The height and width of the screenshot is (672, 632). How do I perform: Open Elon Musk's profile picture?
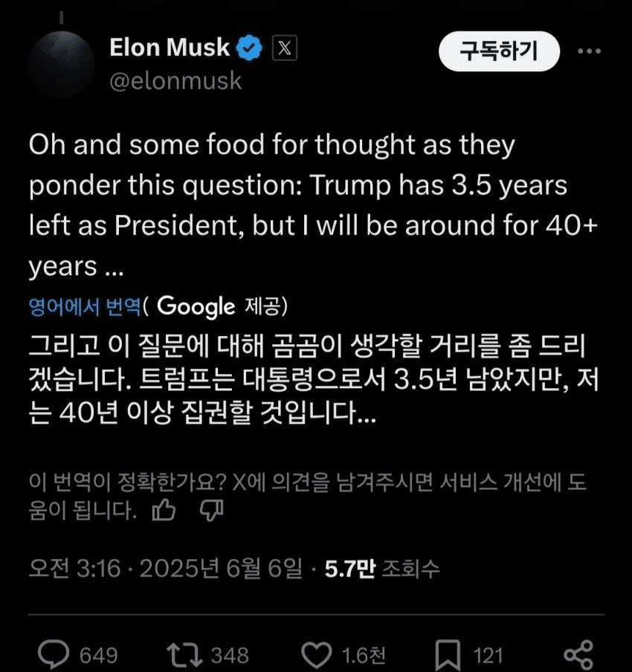pyautogui.click(x=61, y=64)
